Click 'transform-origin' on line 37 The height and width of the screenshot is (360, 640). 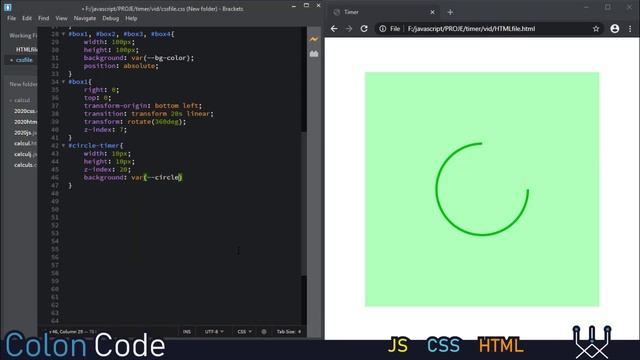115,106
